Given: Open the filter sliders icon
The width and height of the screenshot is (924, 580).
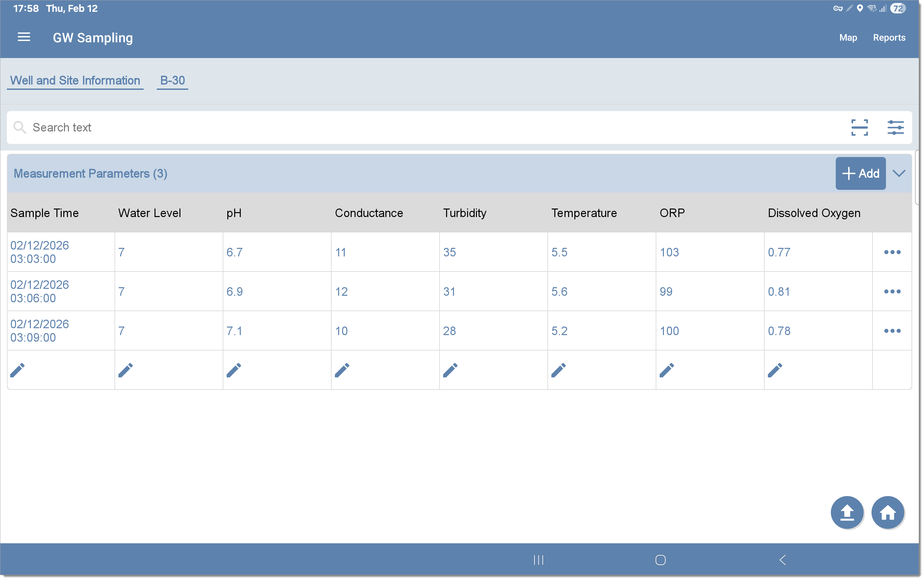Looking at the screenshot, I should point(895,127).
